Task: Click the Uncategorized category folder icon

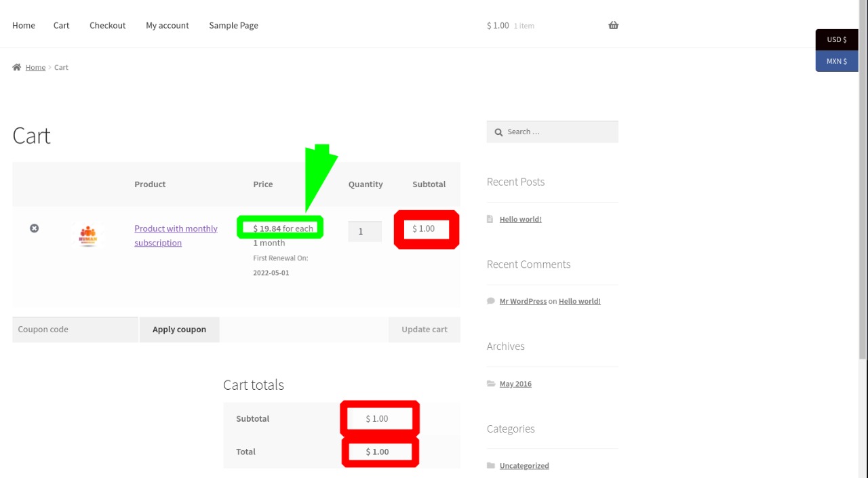Action: [x=491, y=466]
